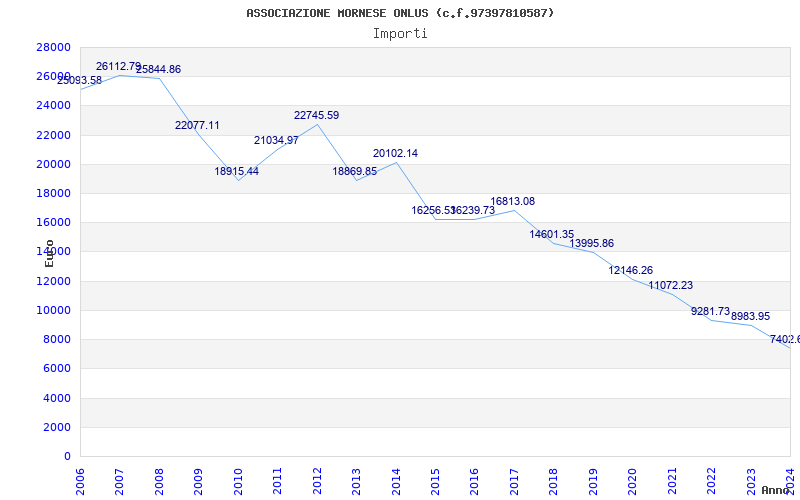This screenshot has width=800, height=500.
Task: Click the y-axis value 12000
Action: [x=54, y=281]
